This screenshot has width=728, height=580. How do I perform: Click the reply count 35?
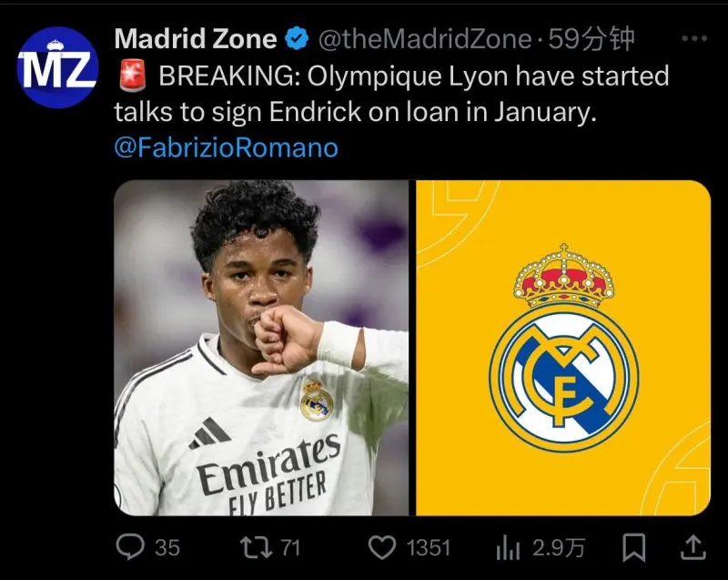167,548
